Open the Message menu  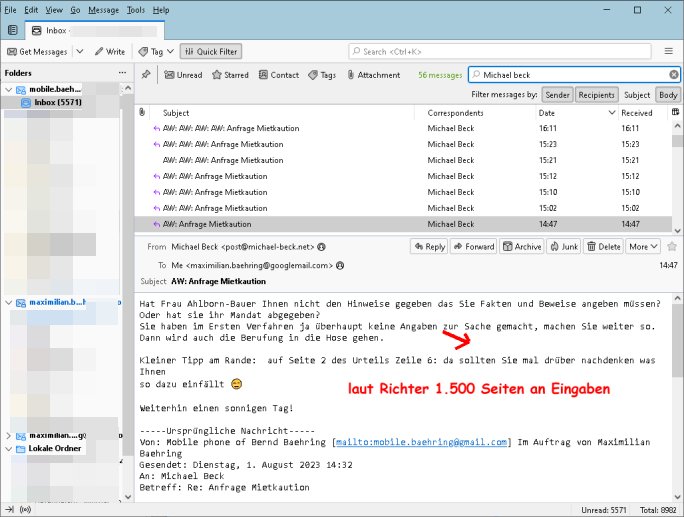pyautogui.click(x=103, y=9)
